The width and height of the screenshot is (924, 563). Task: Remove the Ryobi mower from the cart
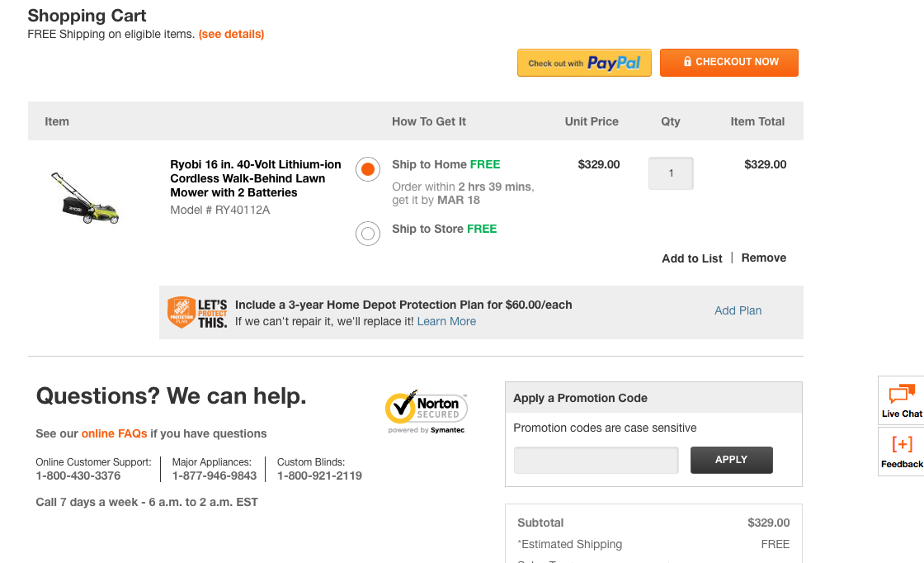click(763, 258)
